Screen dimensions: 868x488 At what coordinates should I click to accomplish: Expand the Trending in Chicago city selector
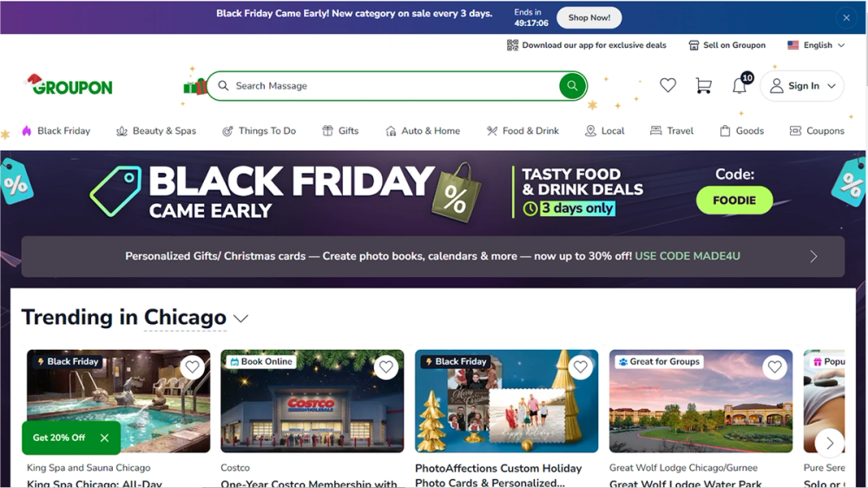click(x=240, y=319)
